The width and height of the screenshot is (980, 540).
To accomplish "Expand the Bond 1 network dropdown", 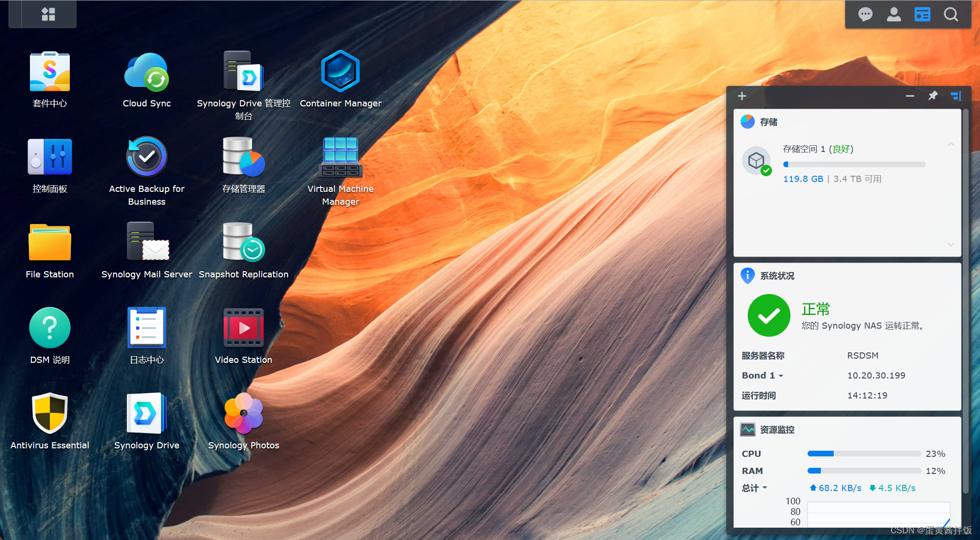I will 763,376.
